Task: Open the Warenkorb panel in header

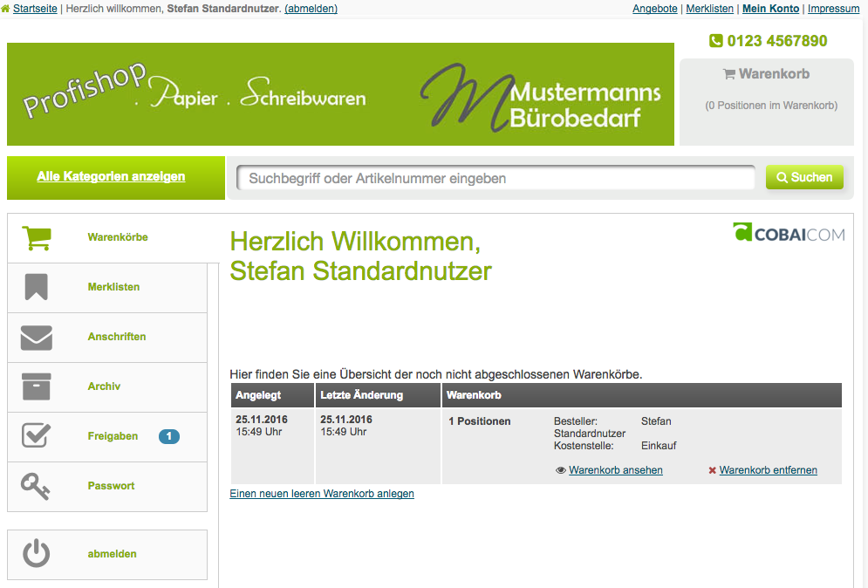Action: pos(765,73)
